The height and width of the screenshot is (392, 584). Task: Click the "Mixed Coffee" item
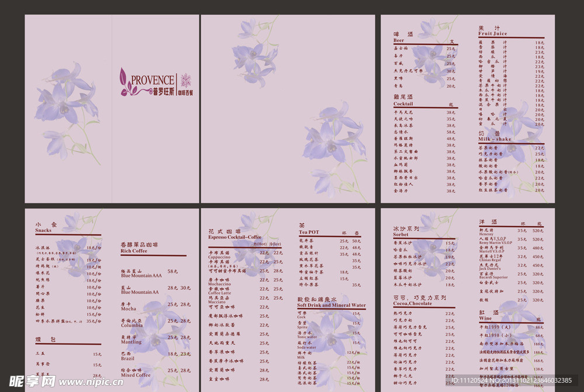pyautogui.click(x=135, y=375)
